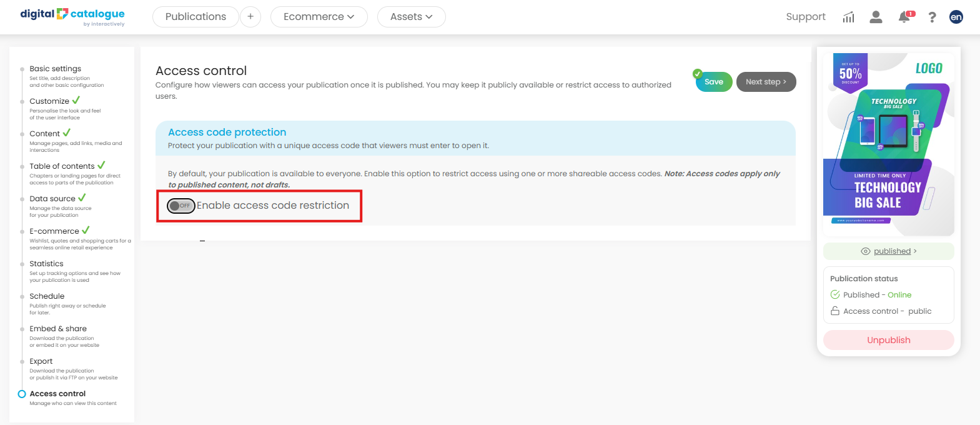Image resolution: width=980 pixels, height=425 pixels.
Task: Click the plus icon next to Publications
Action: pyautogui.click(x=250, y=17)
